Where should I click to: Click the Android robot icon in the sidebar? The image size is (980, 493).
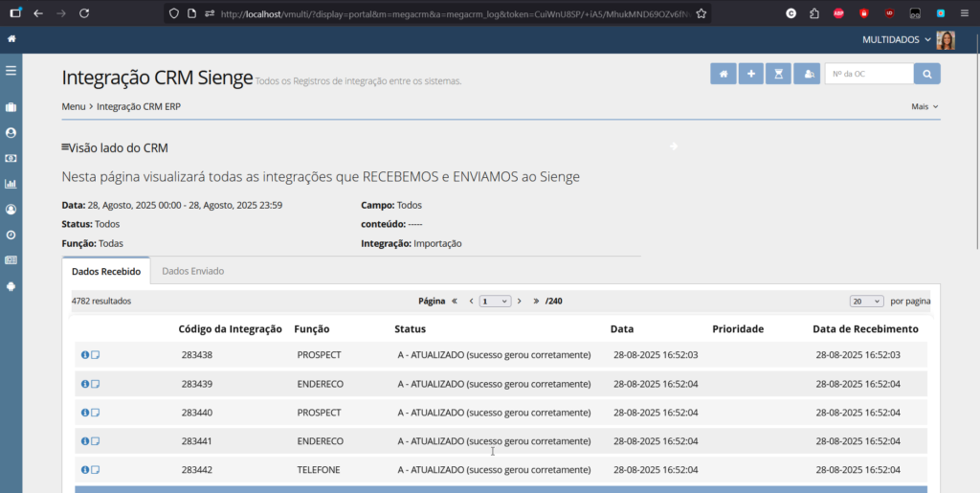(11, 285)
